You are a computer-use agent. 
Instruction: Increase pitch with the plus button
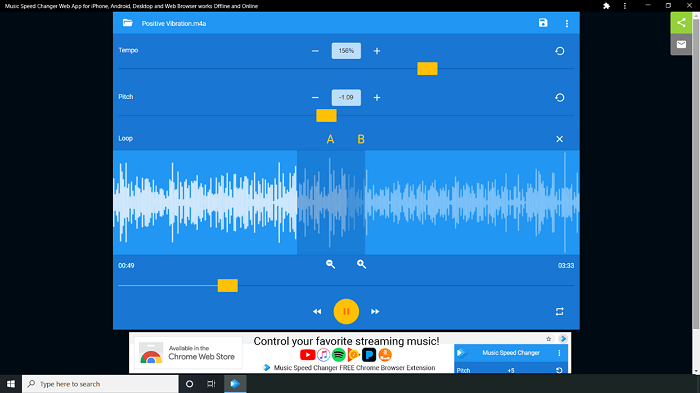377,97
